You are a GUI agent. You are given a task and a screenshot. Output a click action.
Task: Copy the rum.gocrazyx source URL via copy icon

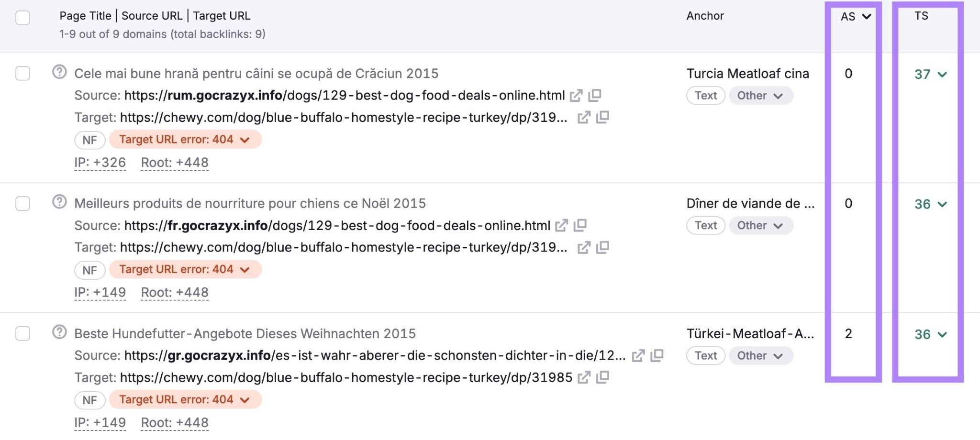(x=595, y=95)
